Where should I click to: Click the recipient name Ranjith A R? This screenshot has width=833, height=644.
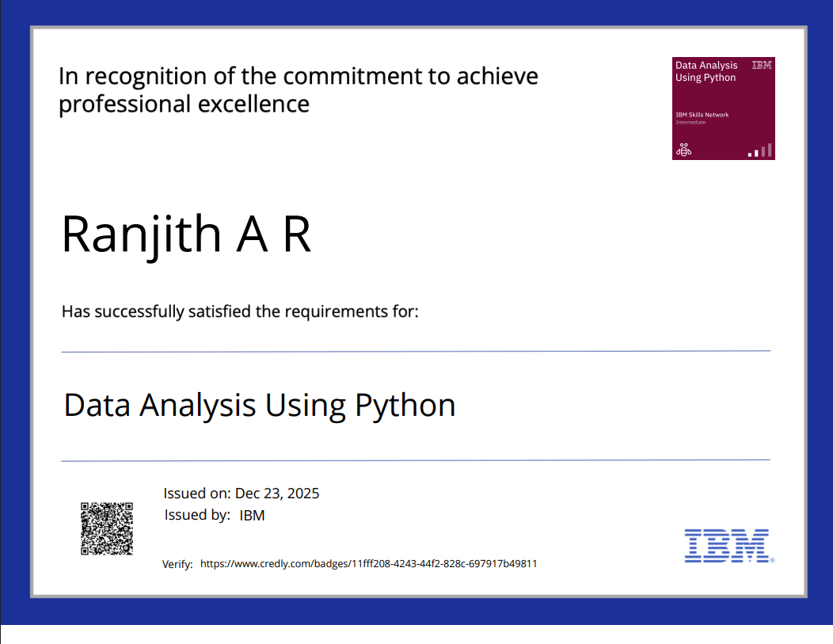(x=187, y=234)
